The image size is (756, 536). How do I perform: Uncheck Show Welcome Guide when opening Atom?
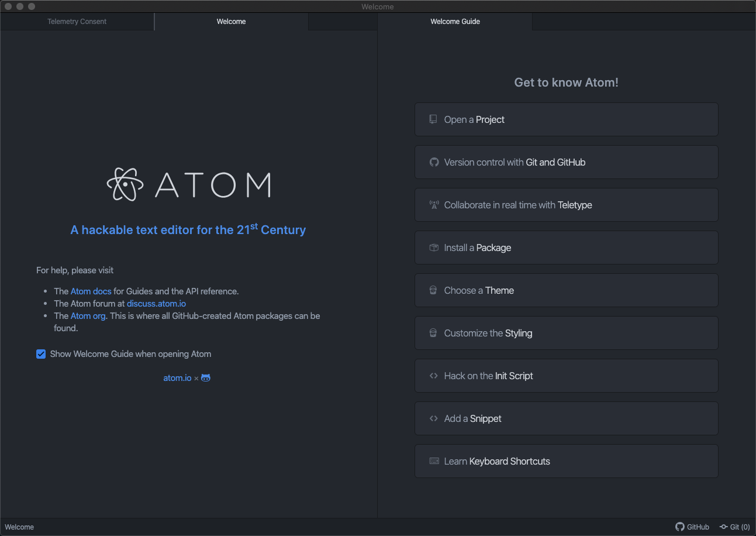pos(41,354)
